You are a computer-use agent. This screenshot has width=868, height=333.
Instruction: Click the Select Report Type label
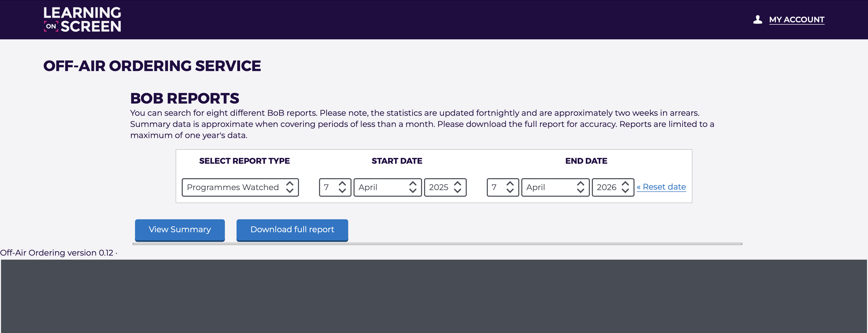pos(244,161)
